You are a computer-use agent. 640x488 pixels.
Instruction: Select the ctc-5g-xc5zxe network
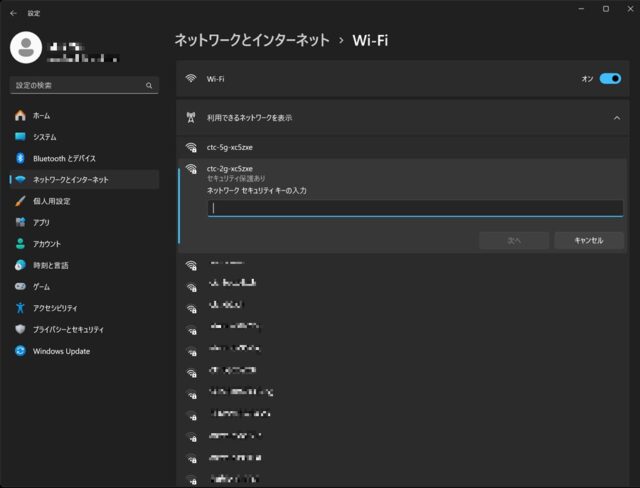(402, 147)
